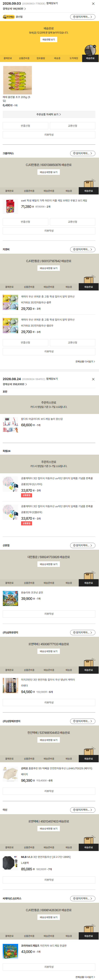Open the delivery photo on the yellow banner
The height and width of the screenshot is (980, 99).
coord(90,50)
